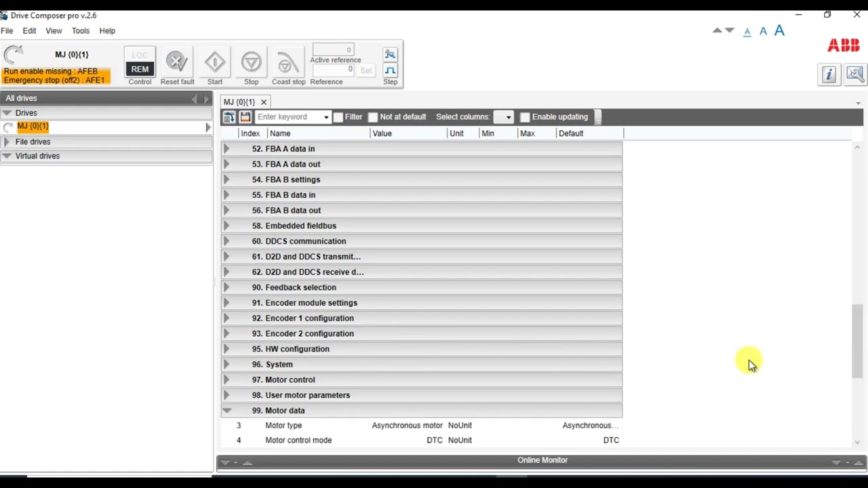Viewport: 868px width, 488px height.
Task: Click the parameter tree view icon in the toolbar
Action: pyautogui.click(x=229, y=117)
